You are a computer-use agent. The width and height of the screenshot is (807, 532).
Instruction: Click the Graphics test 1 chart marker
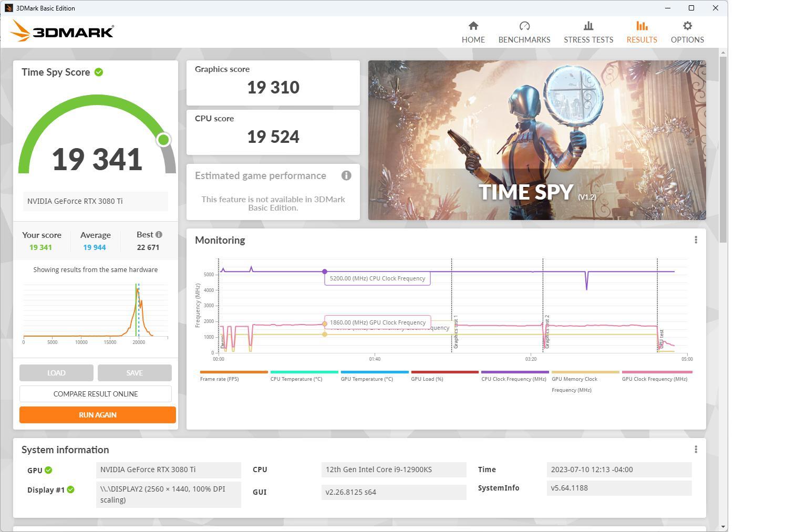(x=456, y=332)
